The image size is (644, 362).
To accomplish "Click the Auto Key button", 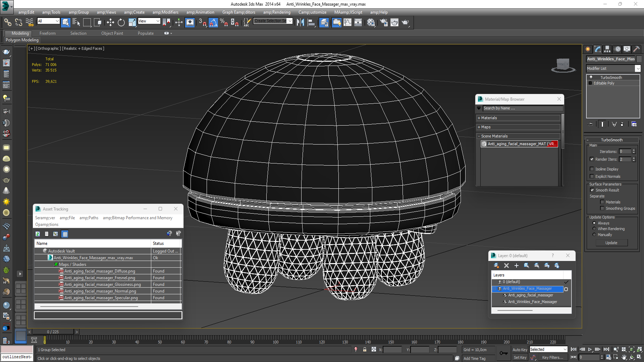I will pyautogui.click(x=520, y=350).
